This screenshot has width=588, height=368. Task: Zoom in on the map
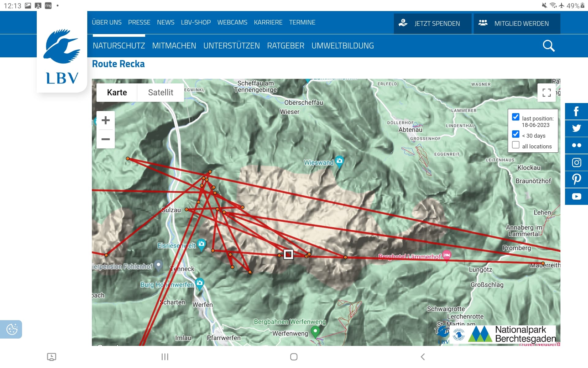coord(106,120)
